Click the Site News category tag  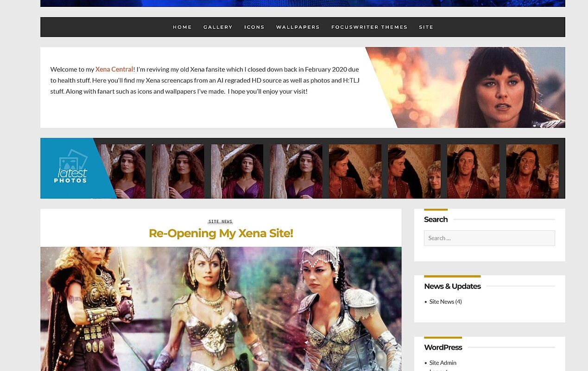tap(221, 222)
